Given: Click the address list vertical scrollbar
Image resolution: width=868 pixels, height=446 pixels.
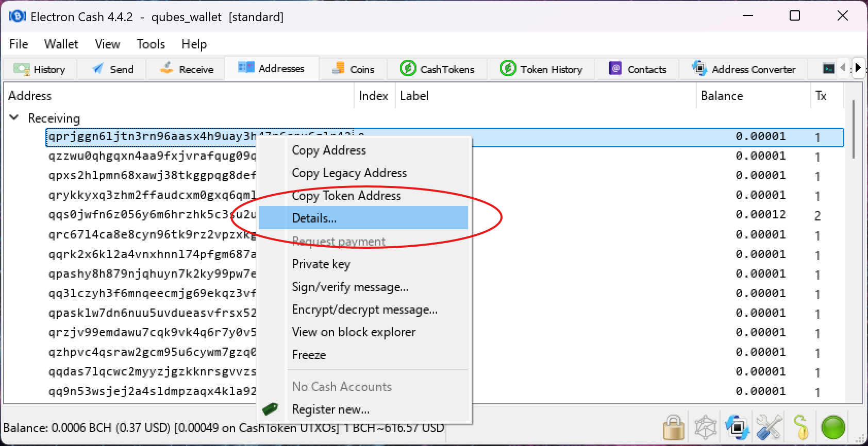Looking at the screenshot, I should click(x=854, y=129).
